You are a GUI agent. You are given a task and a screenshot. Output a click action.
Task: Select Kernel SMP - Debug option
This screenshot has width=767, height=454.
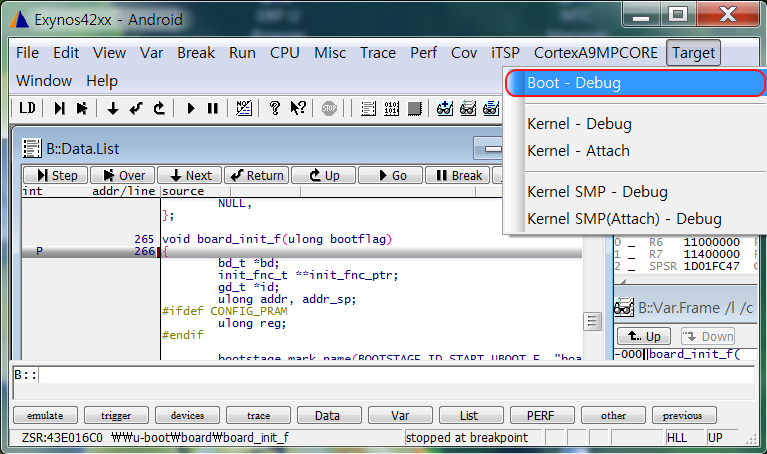click(597, 192)
